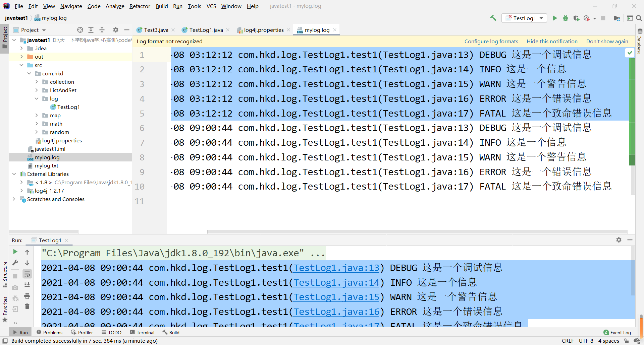
Task: Click down stack trace arrow in Run panel
Action: coord(27,263)
